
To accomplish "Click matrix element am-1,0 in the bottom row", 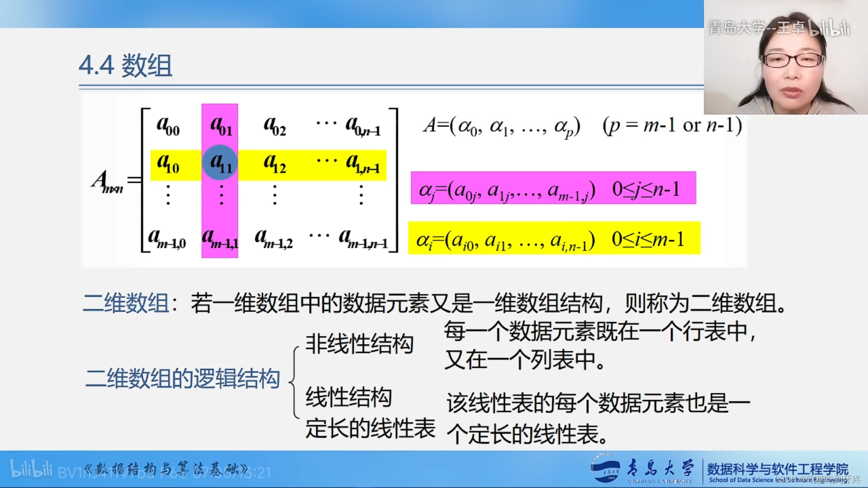I will (x=167, y=238).
